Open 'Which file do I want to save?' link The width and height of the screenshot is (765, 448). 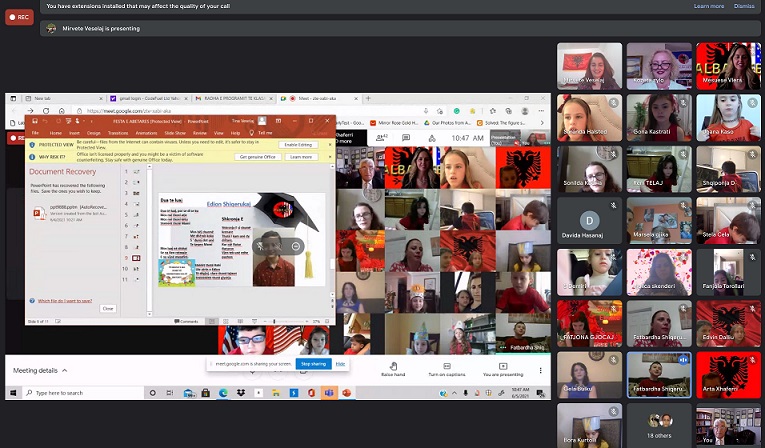click(x=67, y=300)
